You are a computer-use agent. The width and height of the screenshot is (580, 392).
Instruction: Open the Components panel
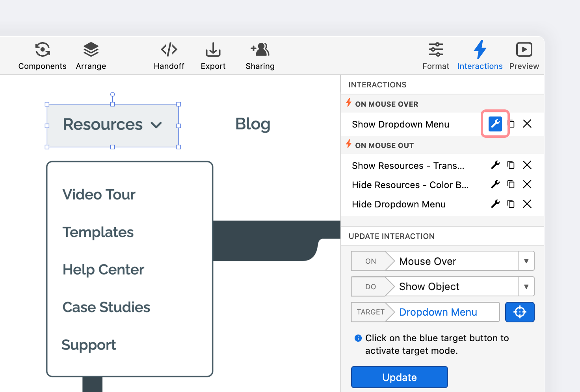coord(42,56)
